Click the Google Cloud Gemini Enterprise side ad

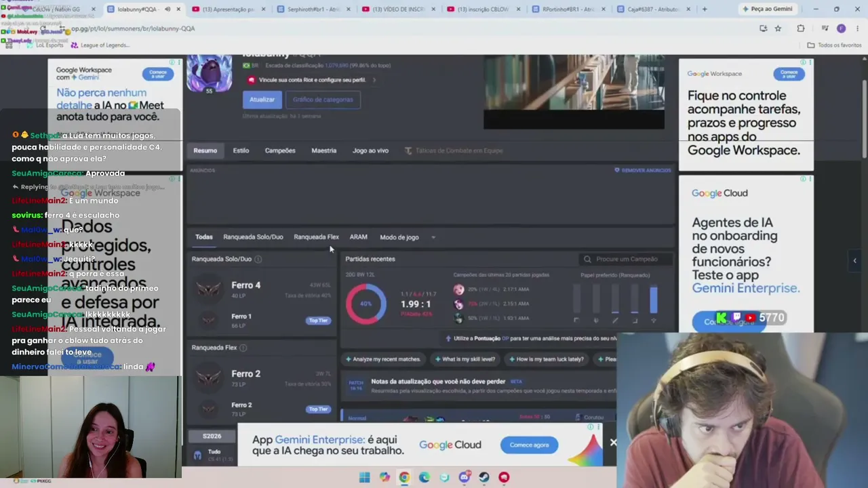coord(746,254)
